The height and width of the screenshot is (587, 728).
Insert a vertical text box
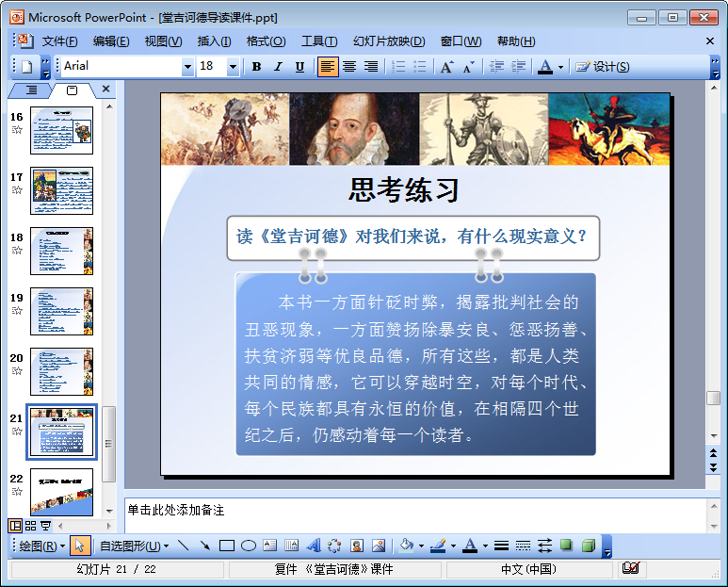coord(292,546)
